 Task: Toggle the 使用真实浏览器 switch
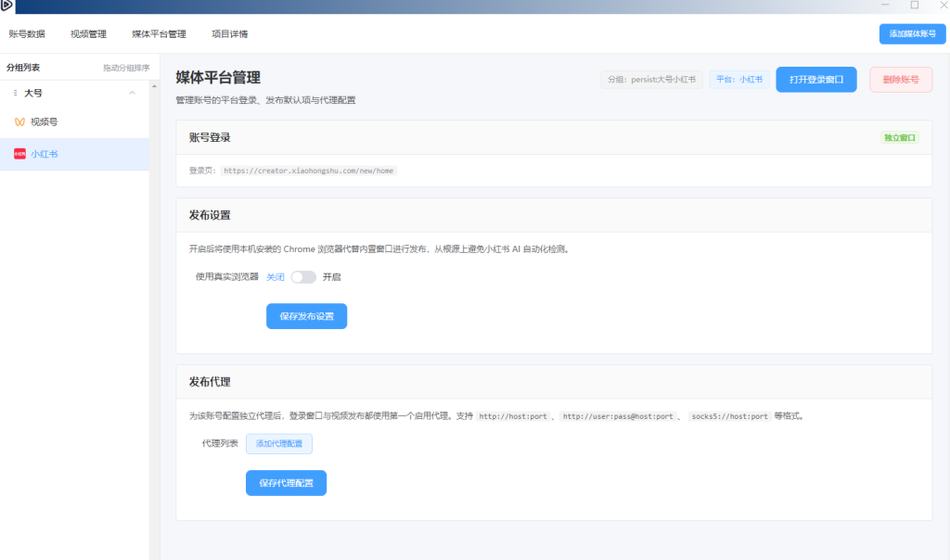[x=303, y=277]
